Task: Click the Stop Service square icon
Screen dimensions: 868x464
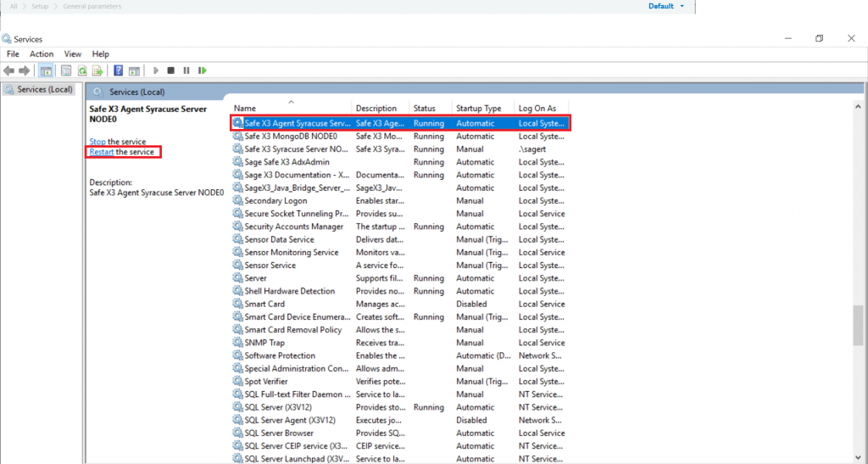Action: point(171,71)
